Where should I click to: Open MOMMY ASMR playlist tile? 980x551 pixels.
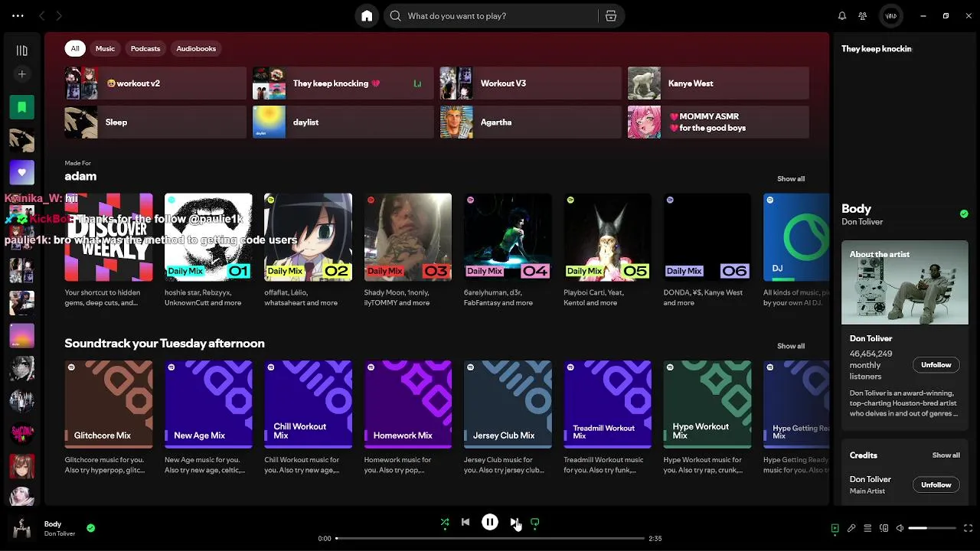[x=718, y=122]
